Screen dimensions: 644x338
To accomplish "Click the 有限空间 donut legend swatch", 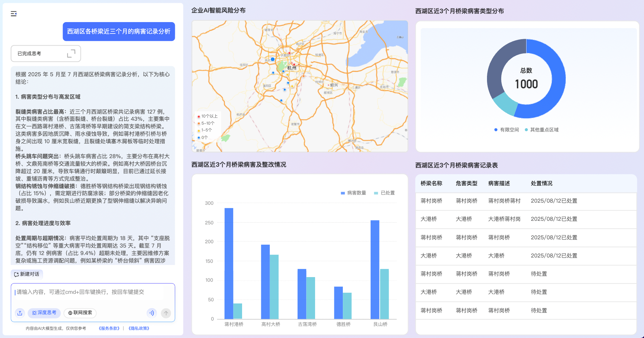I will coord(496,130).
